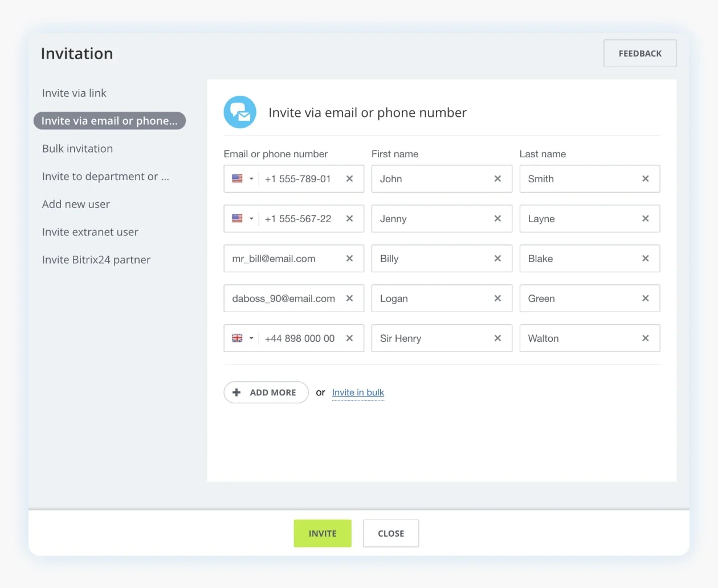Click the invite via email header icon
The image size is (718, 588).
coord(240,112)
